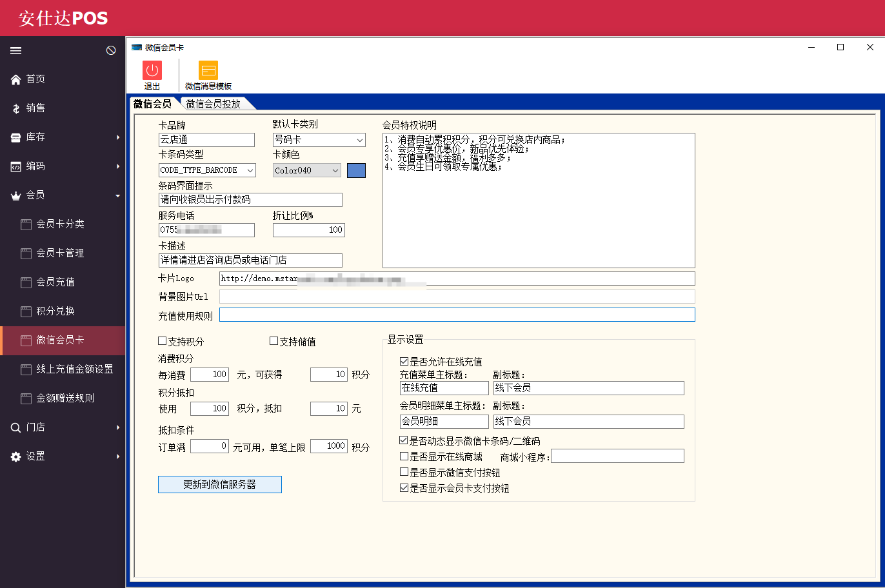Click 更新到微信服务器 button
This screenshot has height=588, width=885.
coord(220,484)
